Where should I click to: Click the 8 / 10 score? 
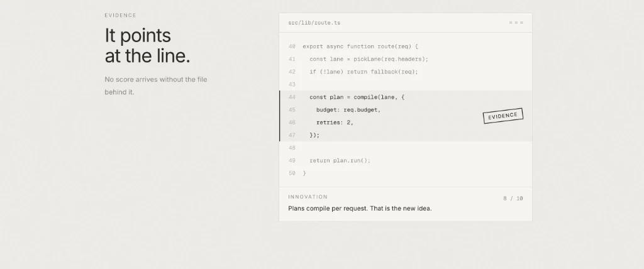tap(513, 199)
